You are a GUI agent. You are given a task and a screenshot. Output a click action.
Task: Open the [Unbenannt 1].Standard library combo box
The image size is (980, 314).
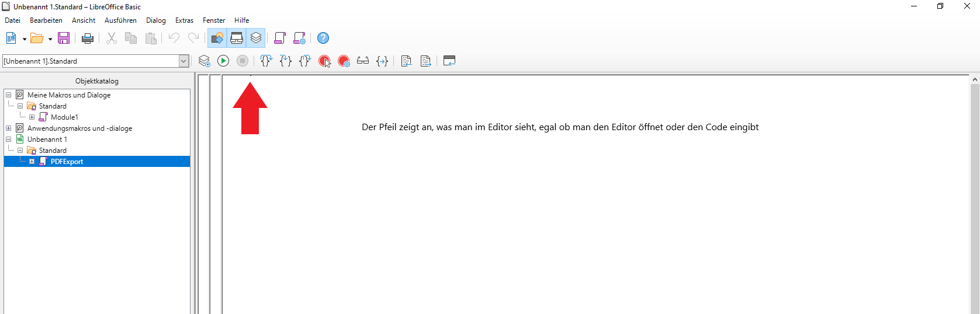pos(96,61)
